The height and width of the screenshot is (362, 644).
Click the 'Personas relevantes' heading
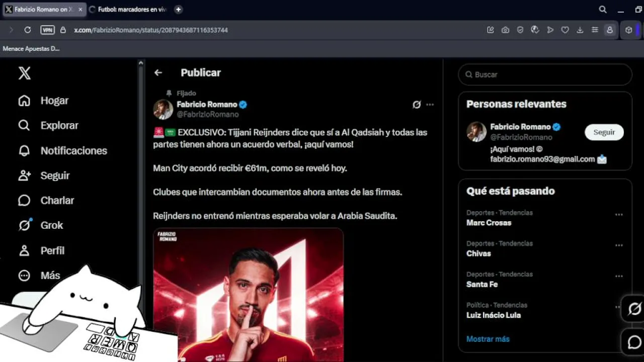tap(516, 104)
